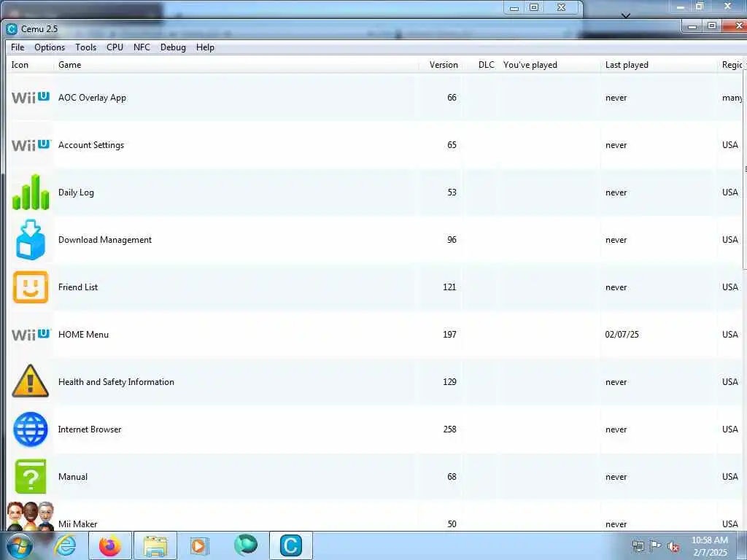Click the AOC Overlay App Wii U icon
The width and height of the screenshot is (747, 560).
click(x=31, y=98)
